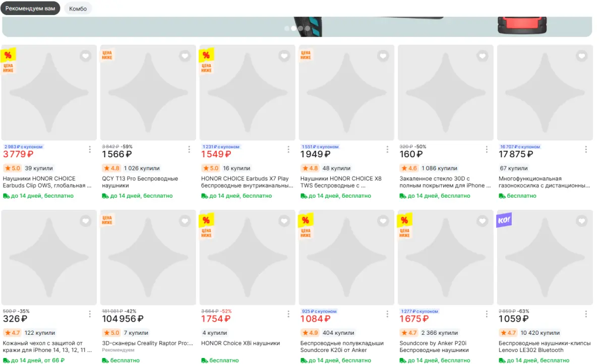This screenshot has width=605, height=364.
Task: Click the 1 551 ₽ с купоном label
Action: click(x=320, y=147)
